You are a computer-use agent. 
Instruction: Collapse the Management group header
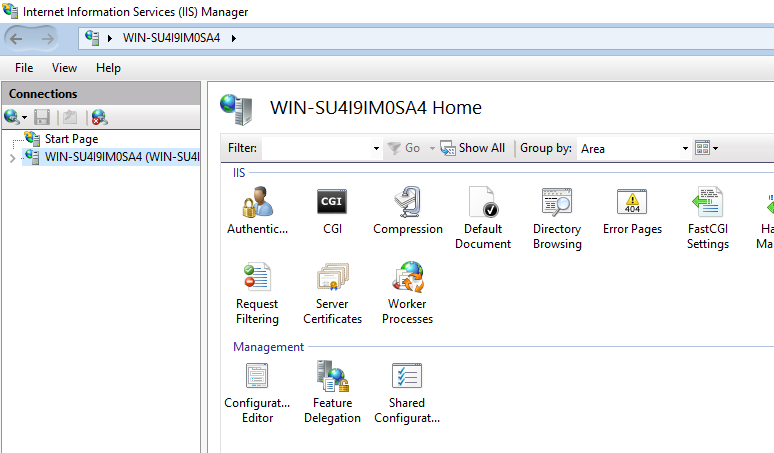pyautogui.click(x=269, y=347)
